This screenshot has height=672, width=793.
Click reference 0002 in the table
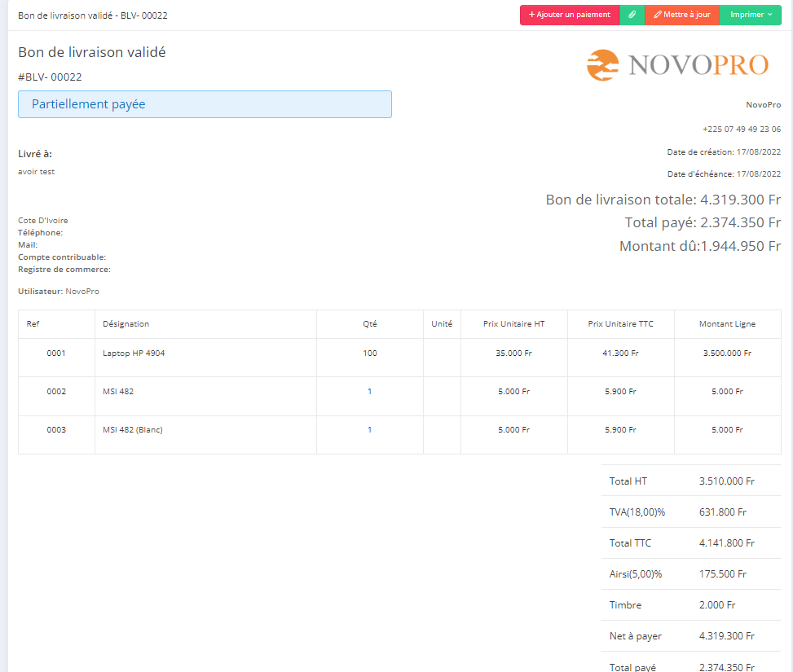tap(56, 392)
